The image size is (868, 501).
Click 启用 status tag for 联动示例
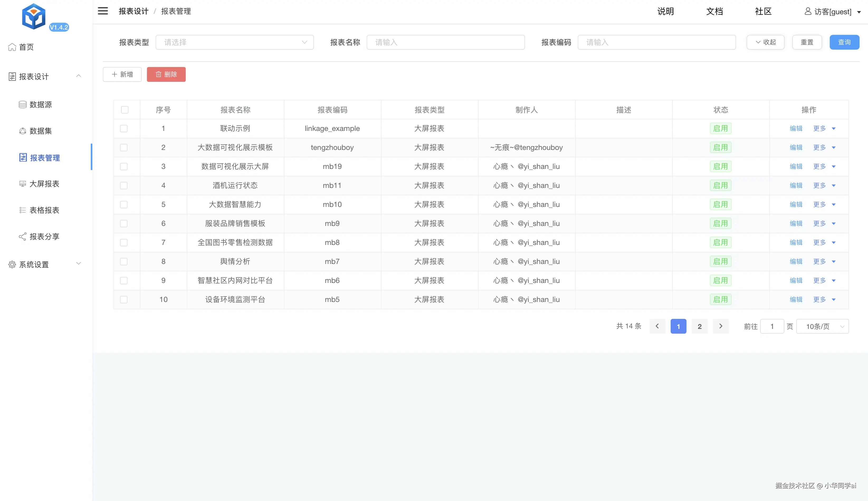click(721, 128)
